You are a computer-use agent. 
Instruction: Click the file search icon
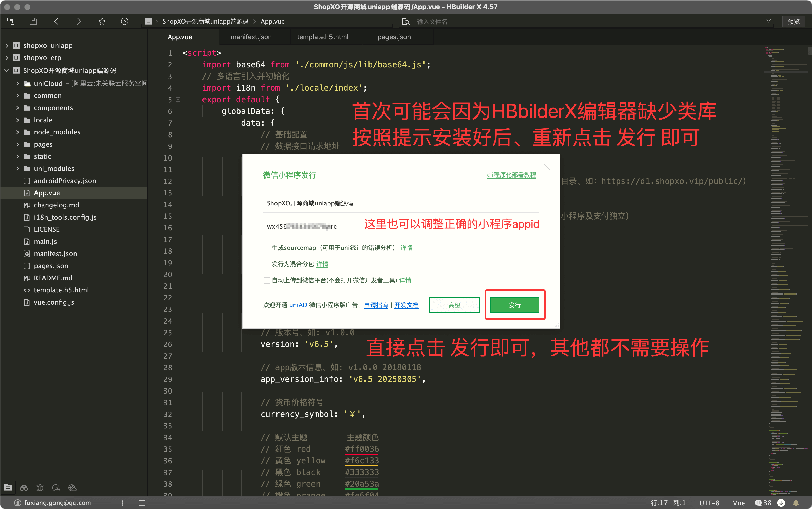coord(406,22)
